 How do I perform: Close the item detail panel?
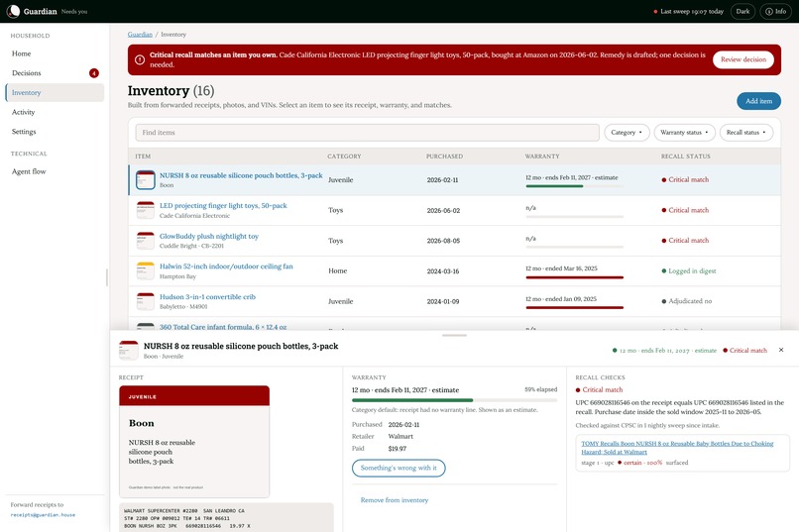click(x=781, y=350)
